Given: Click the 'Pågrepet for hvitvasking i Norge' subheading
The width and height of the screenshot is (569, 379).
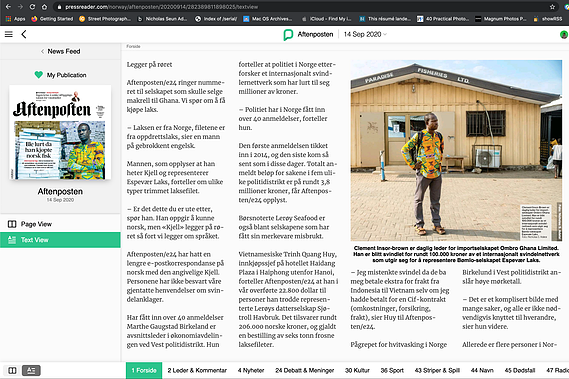Looking at the screenshot, I should point(398,345).
